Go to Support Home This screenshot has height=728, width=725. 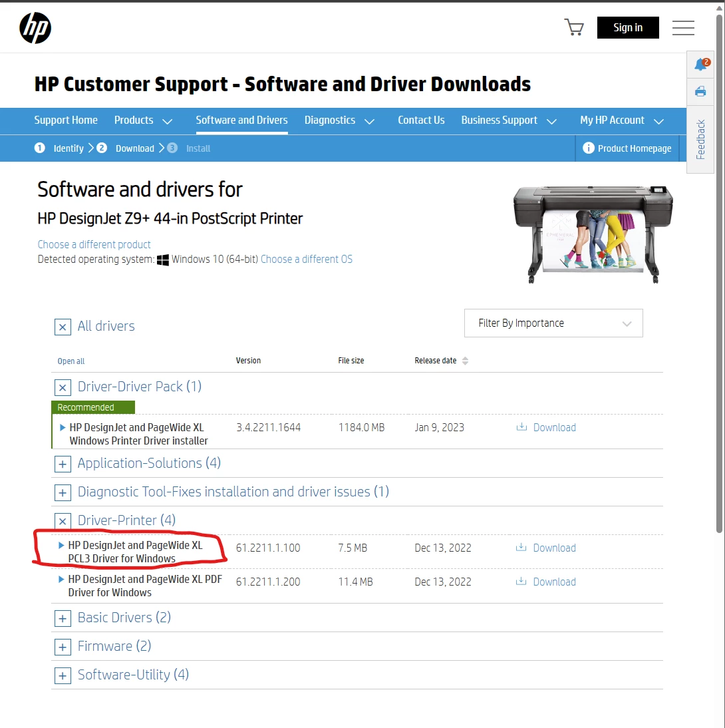66,120
